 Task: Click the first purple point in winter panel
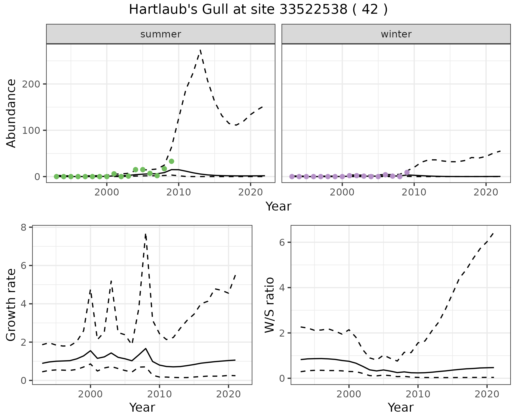pyautogui.click(x=292, y=177)
